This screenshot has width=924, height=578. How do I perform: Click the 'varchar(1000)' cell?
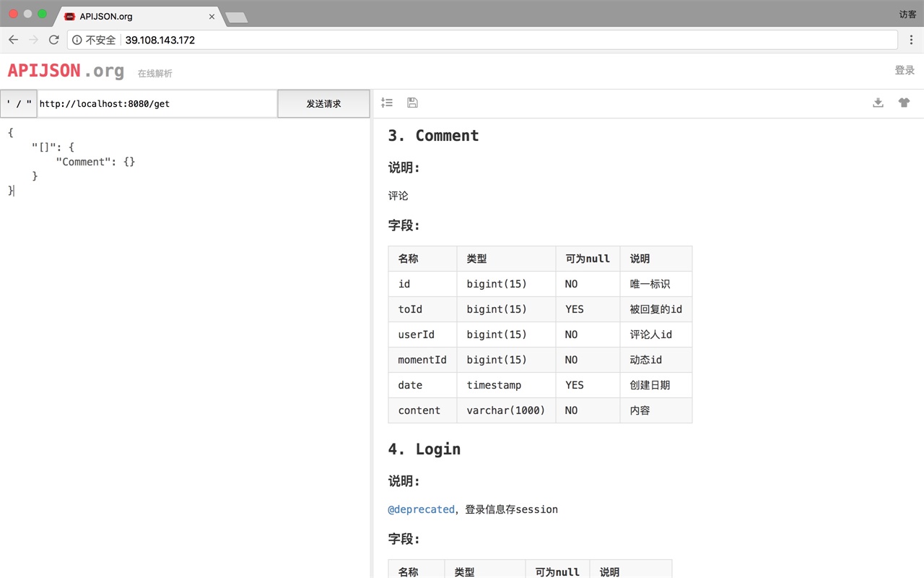506,410
